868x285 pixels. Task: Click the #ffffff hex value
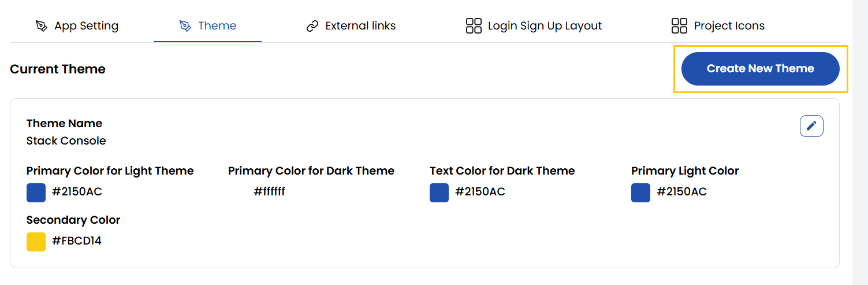[269, 192]
